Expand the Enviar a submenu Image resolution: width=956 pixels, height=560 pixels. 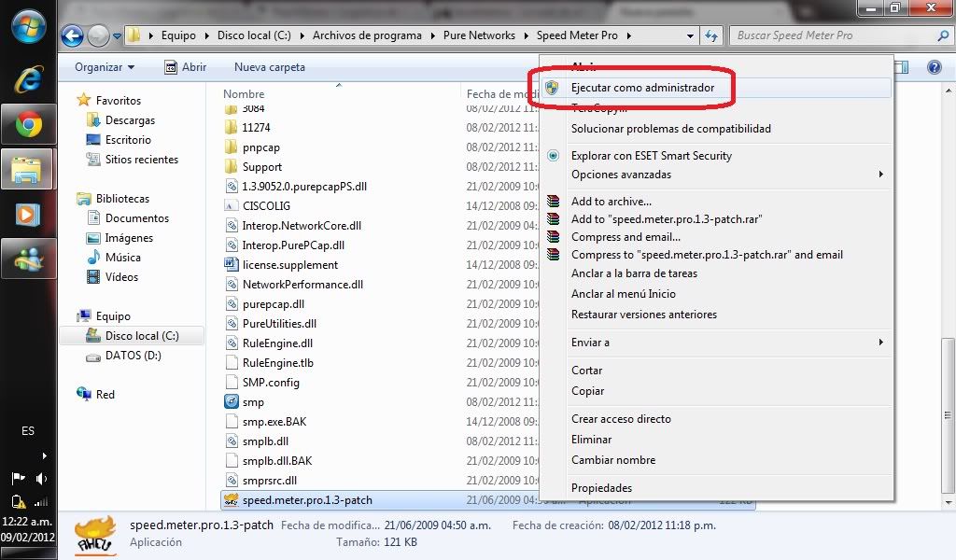[x=716, y=343]
